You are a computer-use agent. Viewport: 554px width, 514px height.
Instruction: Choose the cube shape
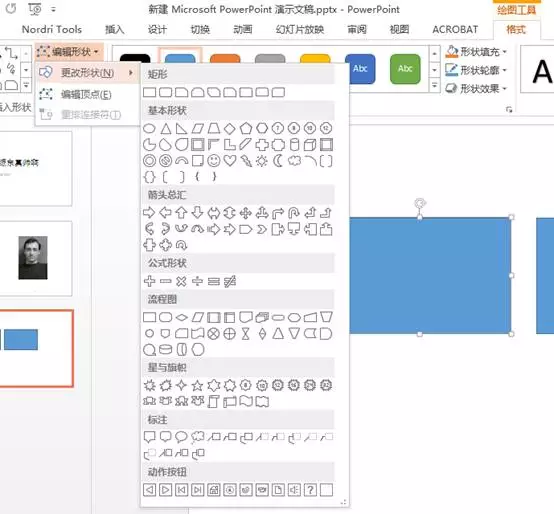pos(310,144)
